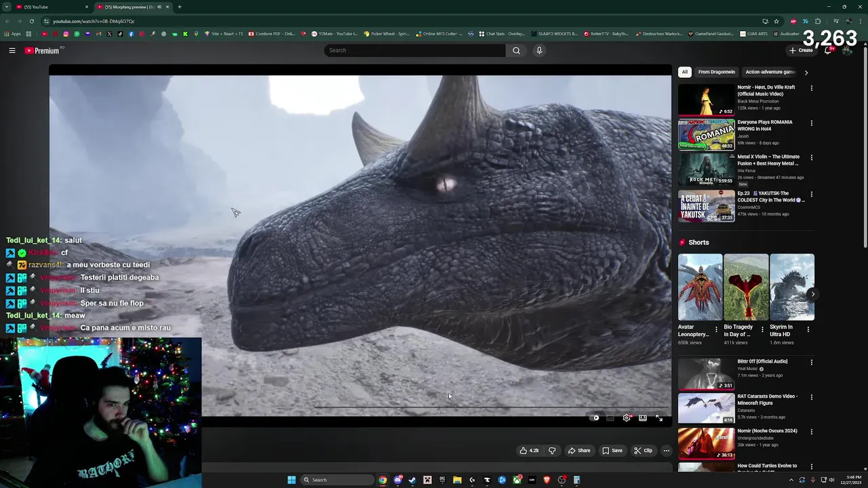Enter full screen video mode

click(x=659, y=418)
